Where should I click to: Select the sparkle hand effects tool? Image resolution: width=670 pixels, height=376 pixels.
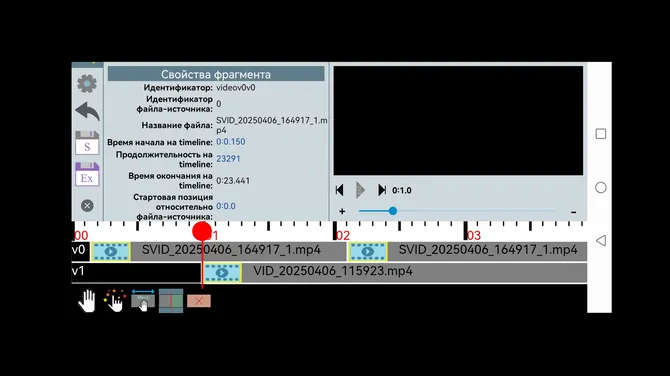115,300
